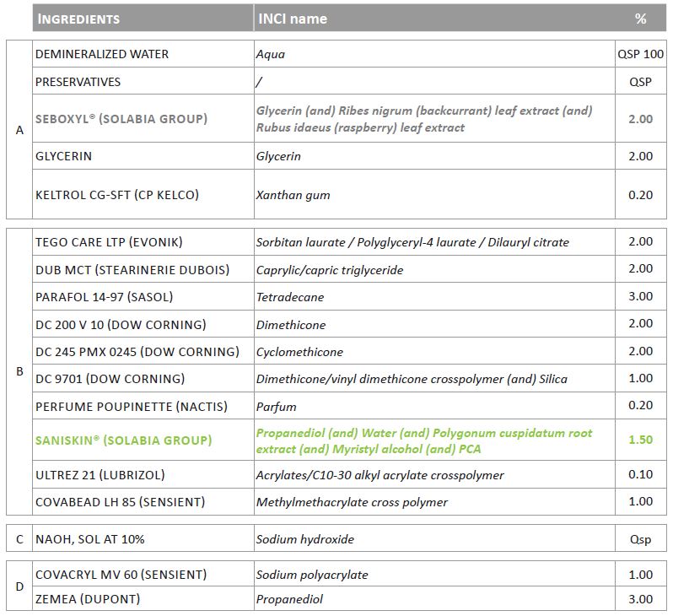Select the GLYCERIN ingredient cell

point(143,156)
